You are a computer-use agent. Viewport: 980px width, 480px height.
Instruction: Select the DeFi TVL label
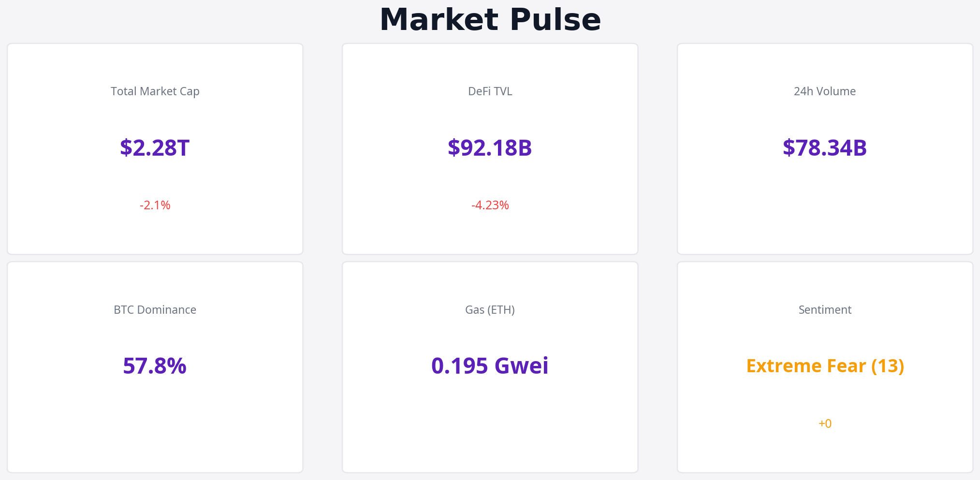click(x=490, y=91)
